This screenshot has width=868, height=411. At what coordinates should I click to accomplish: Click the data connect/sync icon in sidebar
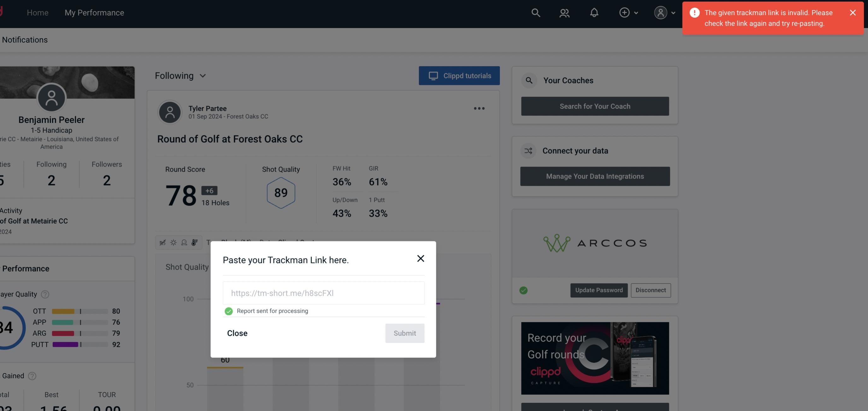pos(529,151)
